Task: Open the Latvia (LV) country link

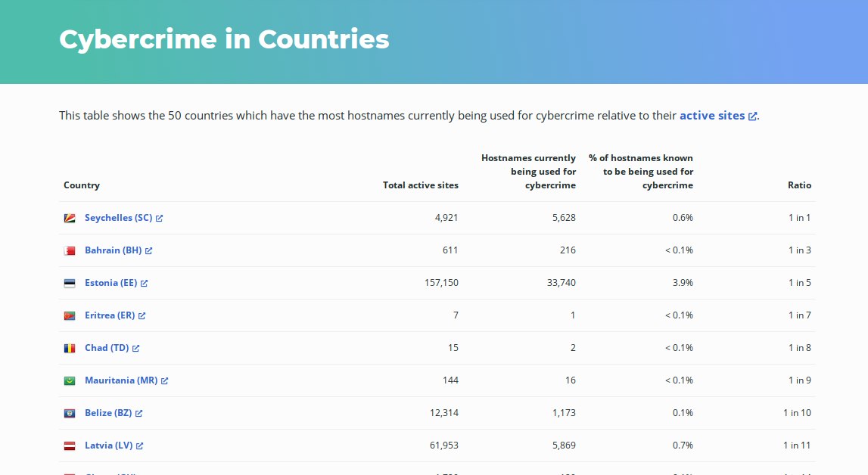Action: 109,446
